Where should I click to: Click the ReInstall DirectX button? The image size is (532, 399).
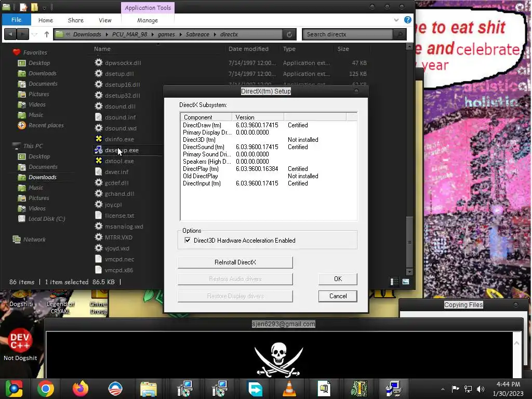pos(235,262)
